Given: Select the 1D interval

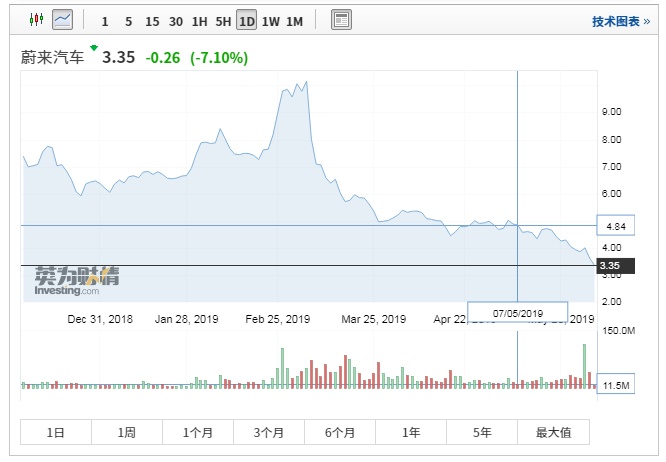Looking at the screenshot, I should 246,20.
